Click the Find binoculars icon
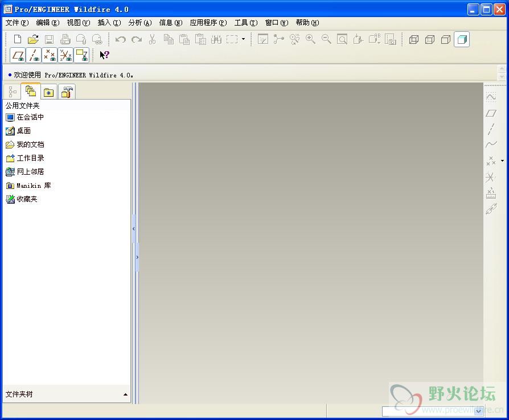This screenshot has height=420, width=509. point(216,39)
